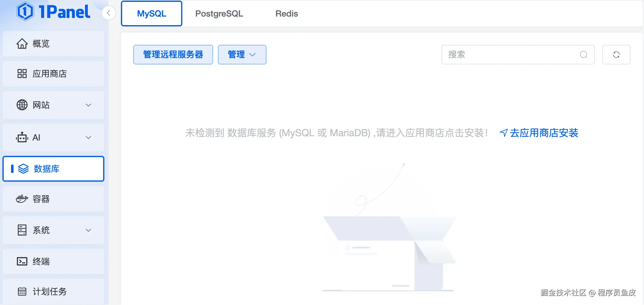Viewport: 644px width, 305px height.
Task: Open 计划任务 in the sidebar
Action: (x=53, y=291)
